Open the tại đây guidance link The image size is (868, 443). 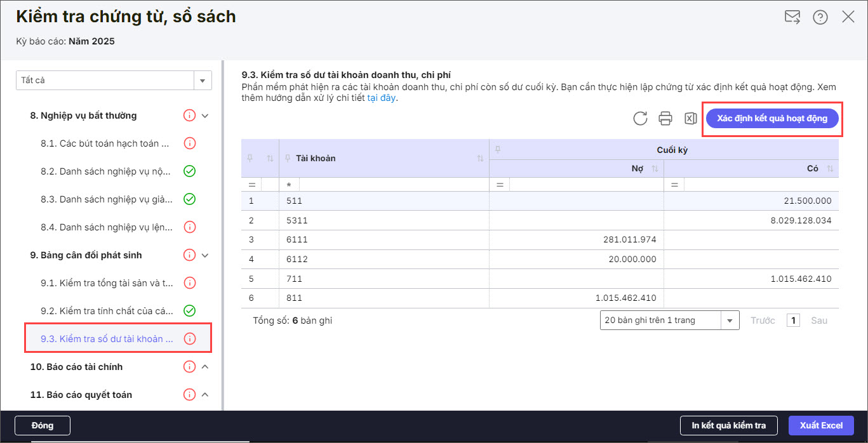click(x=382, y=98)
